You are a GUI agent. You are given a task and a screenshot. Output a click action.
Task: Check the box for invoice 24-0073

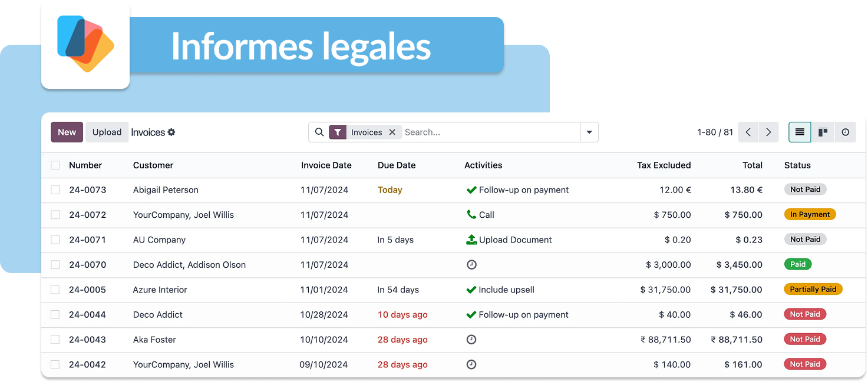pyautogui.click(x=55, y=190)
